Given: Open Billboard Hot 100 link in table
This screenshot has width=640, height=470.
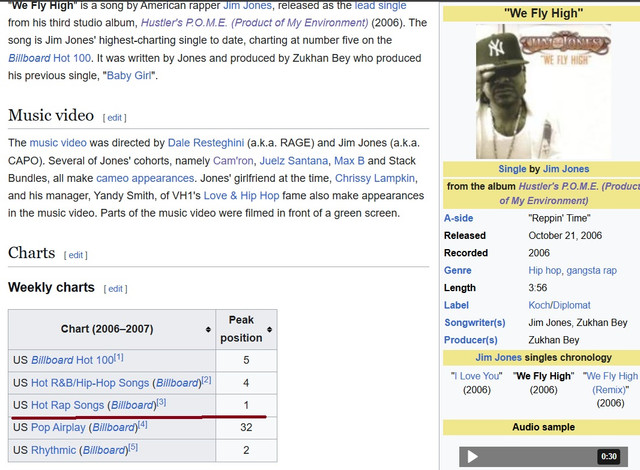Looking at the screenshot, I should pyautogui.click(x=72, y=360).
